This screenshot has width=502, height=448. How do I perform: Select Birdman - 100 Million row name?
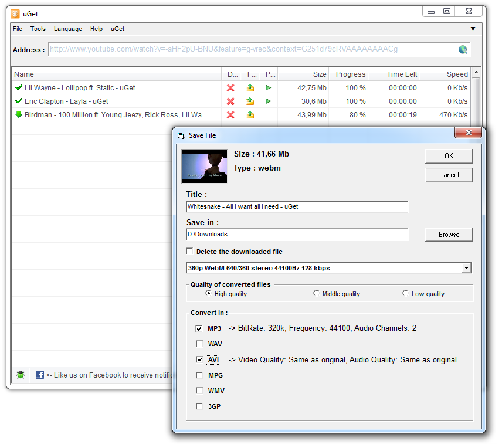tap(116, 115)
